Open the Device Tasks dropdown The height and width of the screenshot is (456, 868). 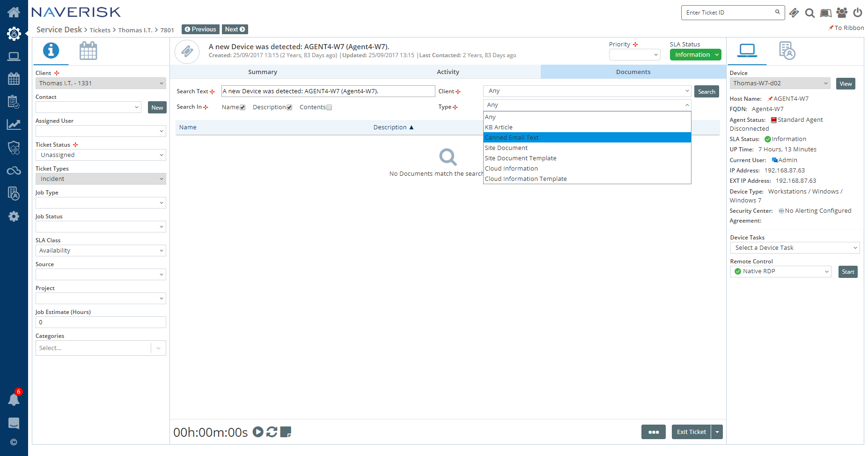pos(794,248)
